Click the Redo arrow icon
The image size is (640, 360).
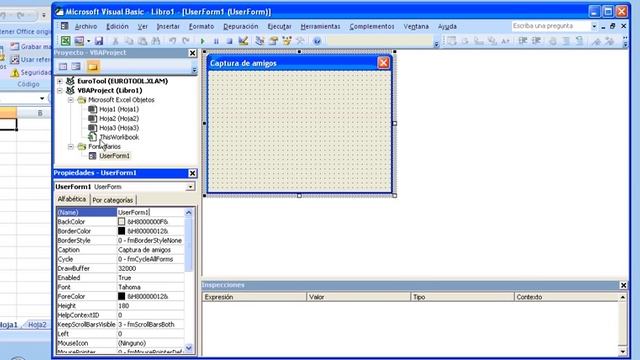point(186,41)
